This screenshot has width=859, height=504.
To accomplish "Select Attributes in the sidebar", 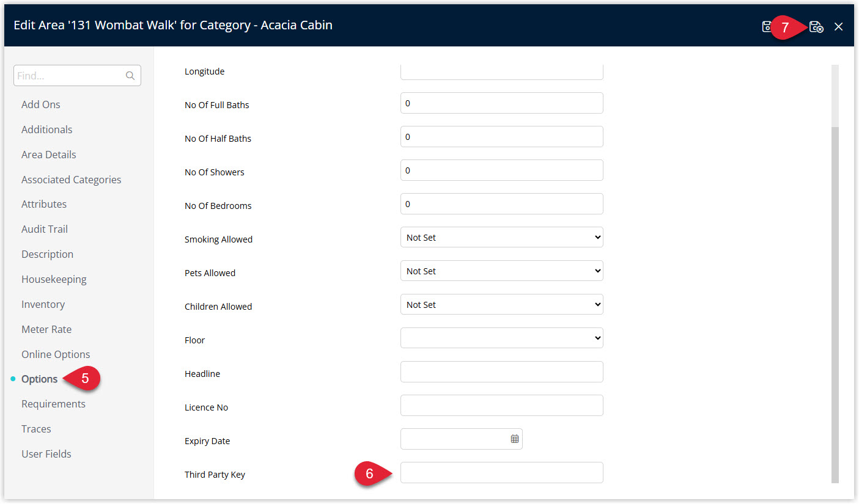I will (44, 204).
